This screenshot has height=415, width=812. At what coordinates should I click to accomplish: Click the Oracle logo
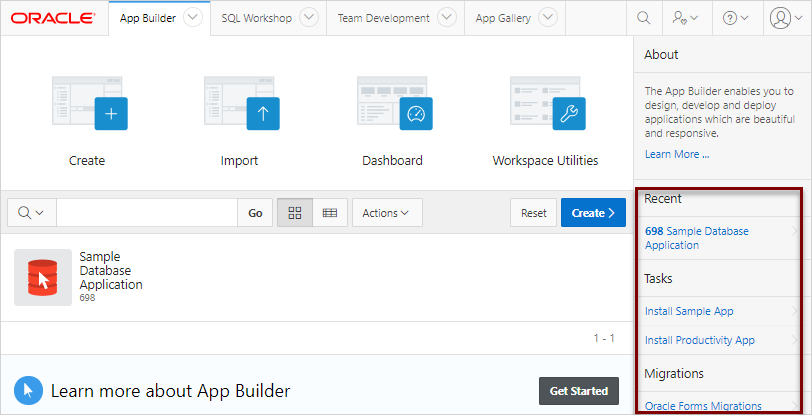tap(53, 18)
